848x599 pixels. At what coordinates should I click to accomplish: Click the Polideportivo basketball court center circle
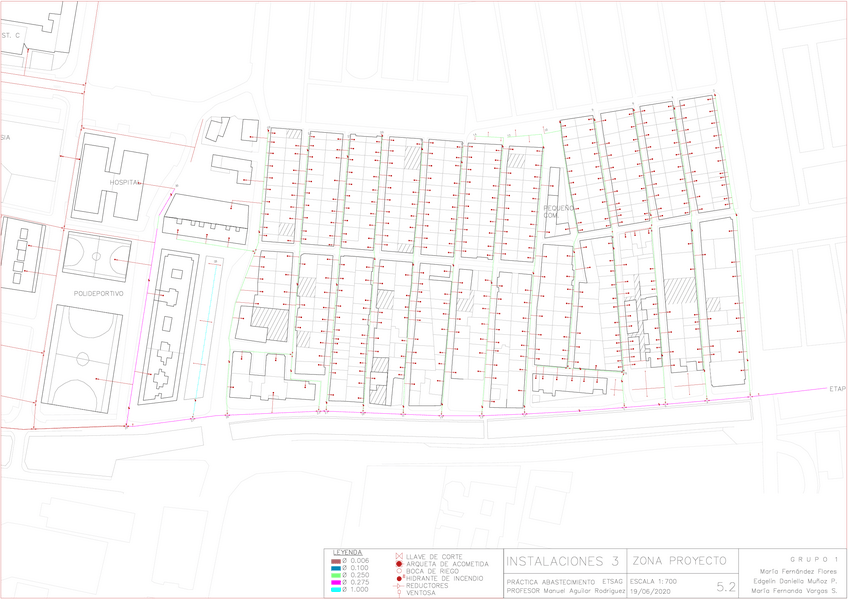point(96,256)
